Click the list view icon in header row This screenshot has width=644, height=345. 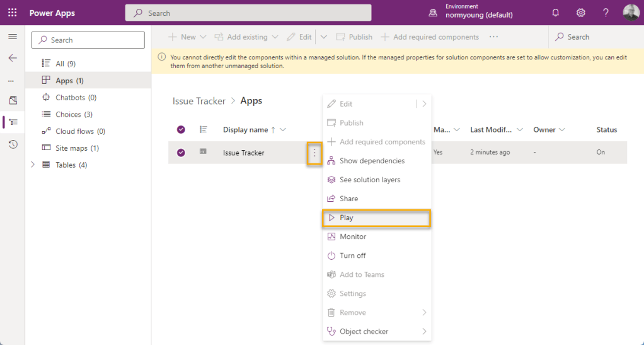[x=203, y=129]
